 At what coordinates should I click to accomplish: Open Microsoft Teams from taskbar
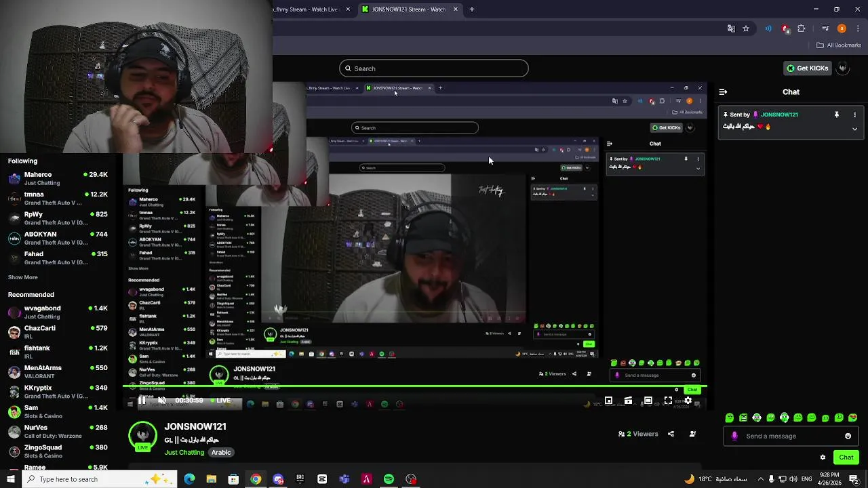[x=344, y=479]
